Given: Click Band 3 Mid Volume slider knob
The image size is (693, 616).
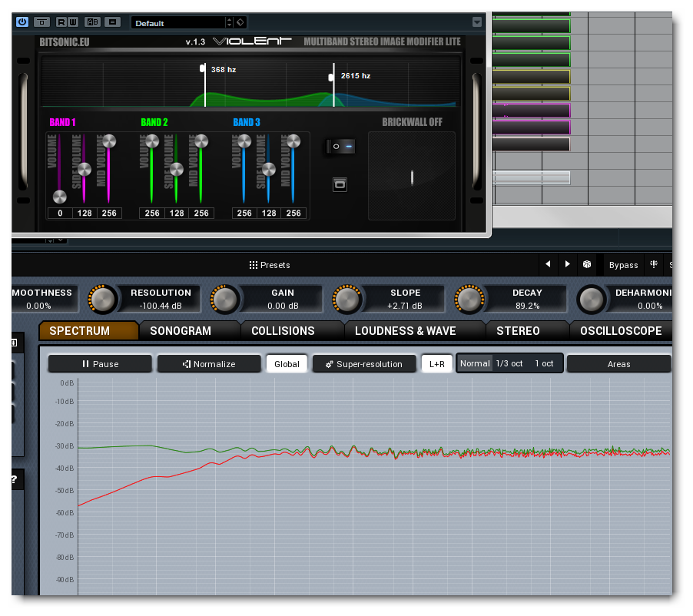Looking at the screenshot, I should (293, 141).
